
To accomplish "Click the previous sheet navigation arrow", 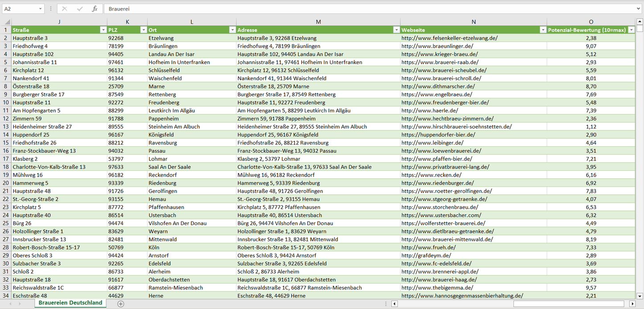I will (x=10, y=304).
